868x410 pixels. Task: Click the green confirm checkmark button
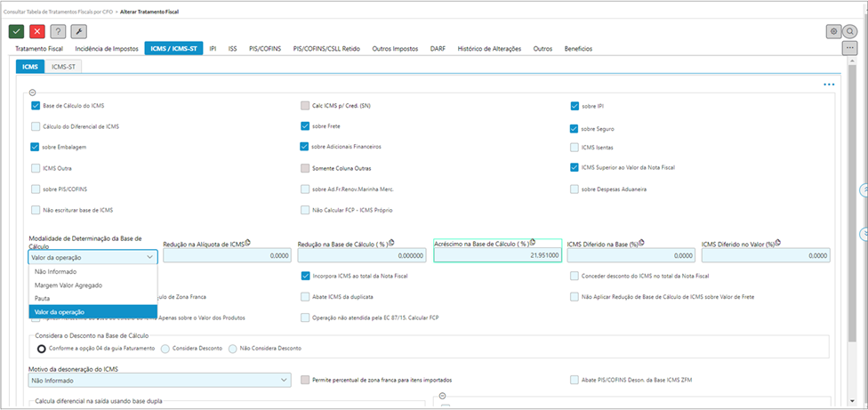click(x=16, y=31)
